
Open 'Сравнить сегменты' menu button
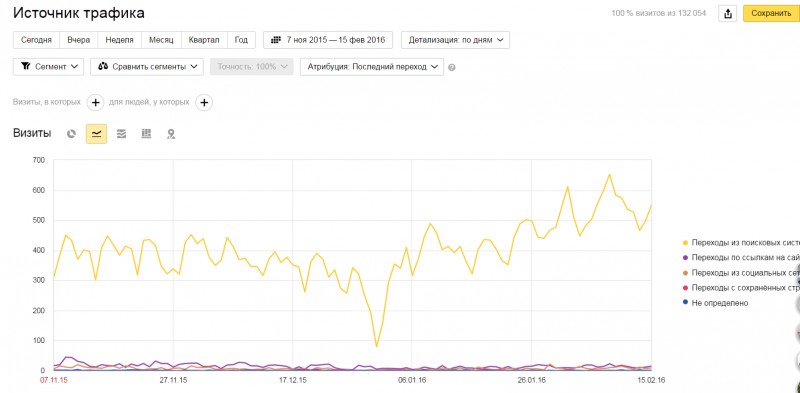click(147, 67)
